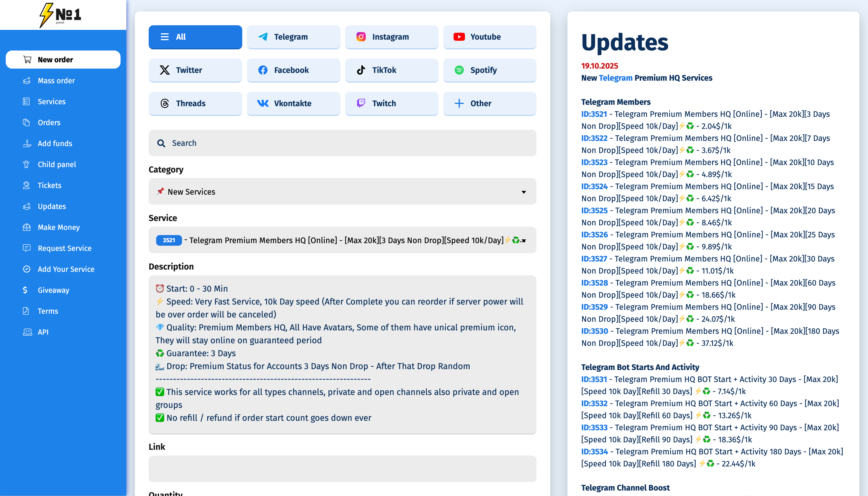Filter services by Telegram tab
Image resolution: width=868 pixels, height=496 pixels.
coord(293,37)
